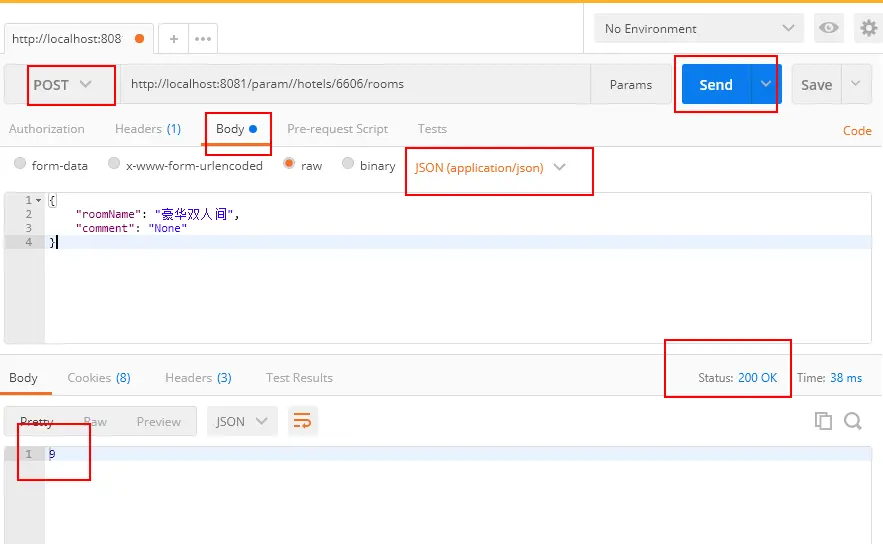Viewport: 883px width, 544px height.
Task: Click orange unsaved dot on request tab
Action: [139, 38]
